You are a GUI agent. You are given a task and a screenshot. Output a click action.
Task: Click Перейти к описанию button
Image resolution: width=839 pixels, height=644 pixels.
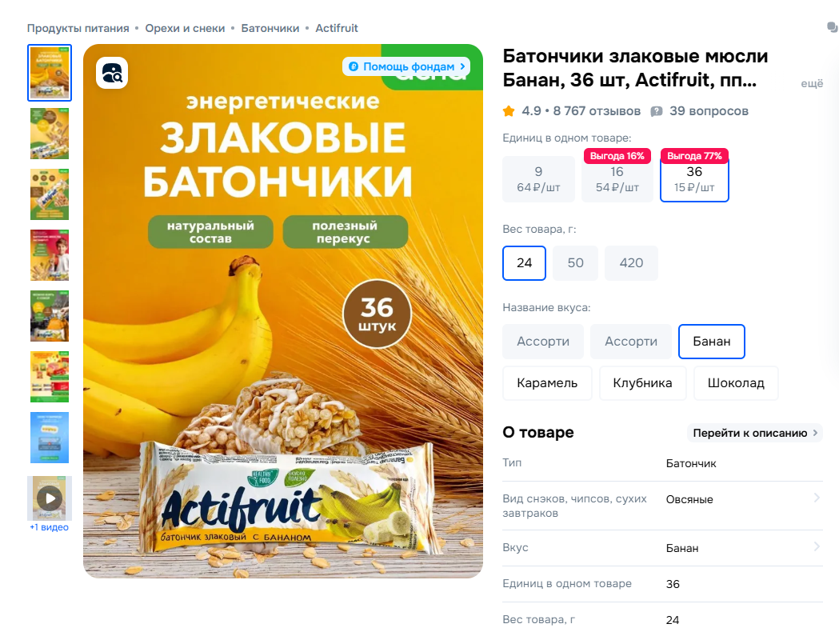755,433
